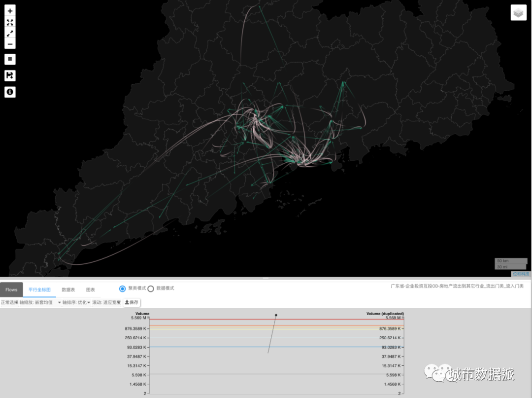Viewport: 532px width, 398px height.
Task: Switch to the 平行坐标图 tab
Action: (39, 289)
